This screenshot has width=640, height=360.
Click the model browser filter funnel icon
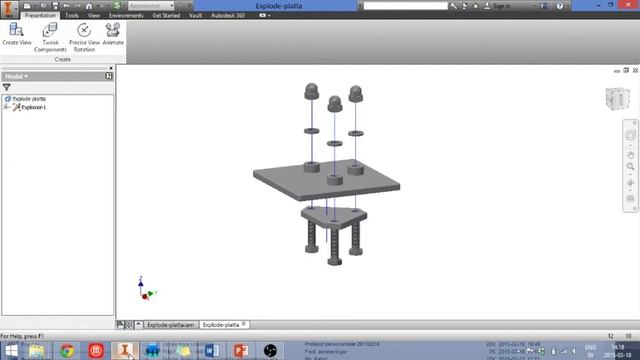tap(7, 87)
